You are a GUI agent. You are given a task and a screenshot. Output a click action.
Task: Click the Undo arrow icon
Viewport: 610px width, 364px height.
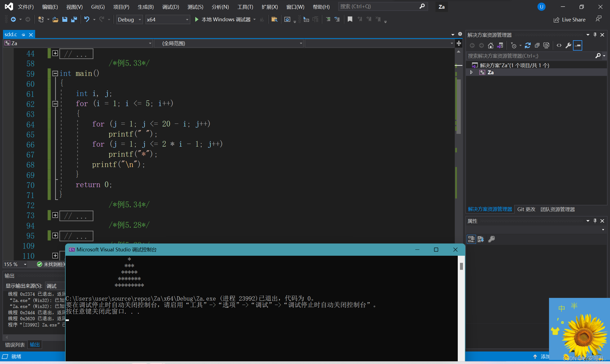pyautogui.click(x=87, y=19)
